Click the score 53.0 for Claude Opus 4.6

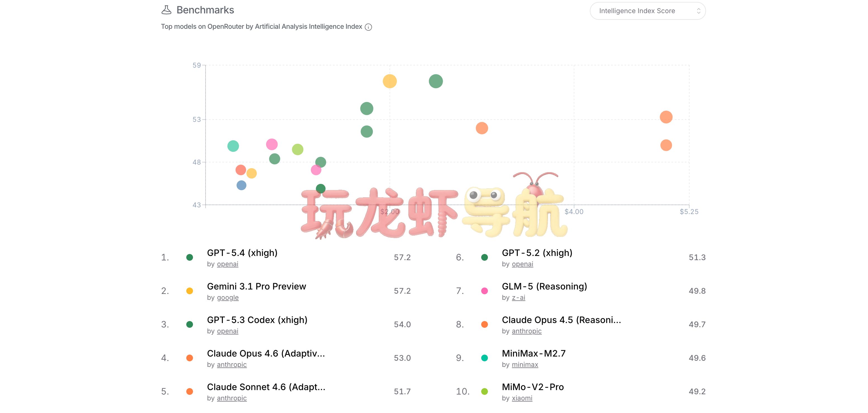402,358
